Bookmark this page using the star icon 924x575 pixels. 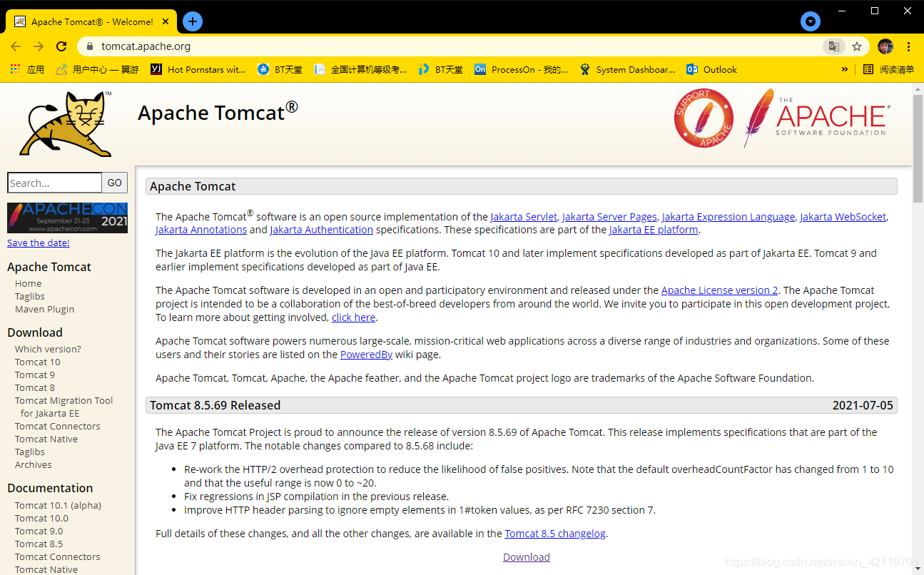coord(856,45)
